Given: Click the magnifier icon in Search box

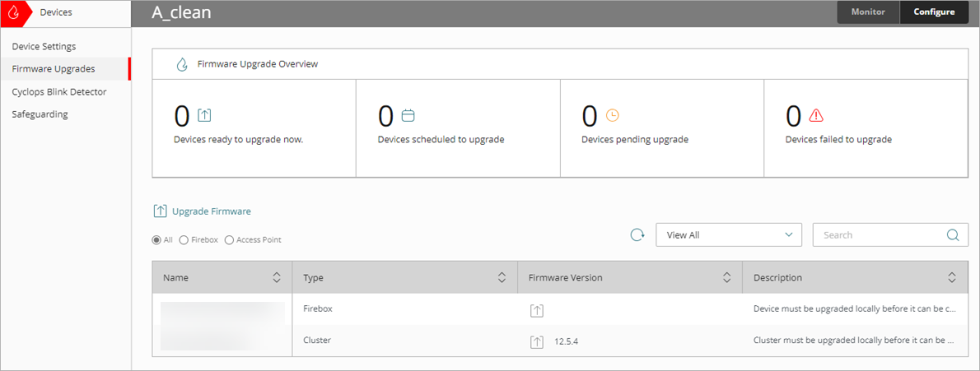Looking at the screenshot, I should click(x=952, y=235).
